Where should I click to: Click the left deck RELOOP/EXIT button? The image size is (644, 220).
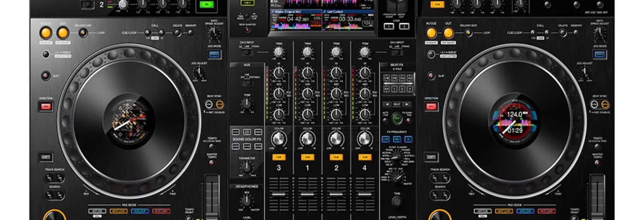pyautogui.click(x=83, y=33)
